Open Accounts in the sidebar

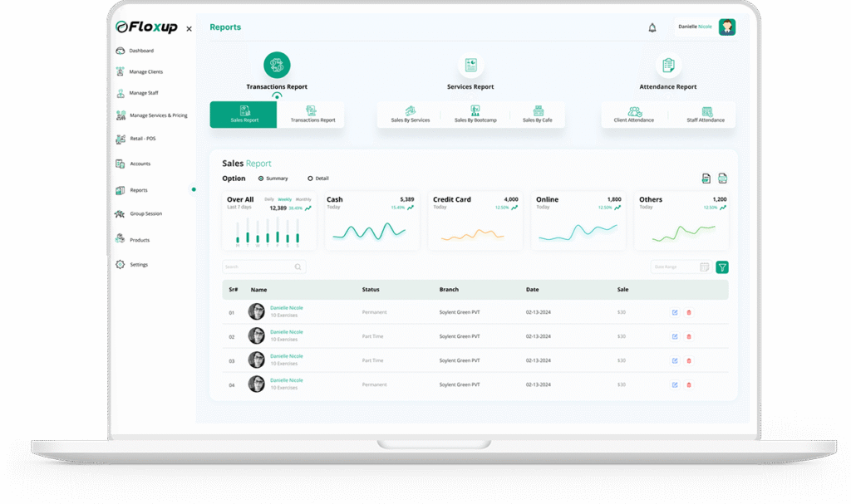134,164
